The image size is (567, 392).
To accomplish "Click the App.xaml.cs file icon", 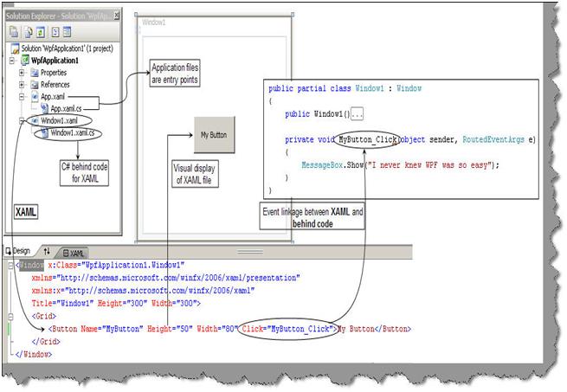I will click(44, 108).
